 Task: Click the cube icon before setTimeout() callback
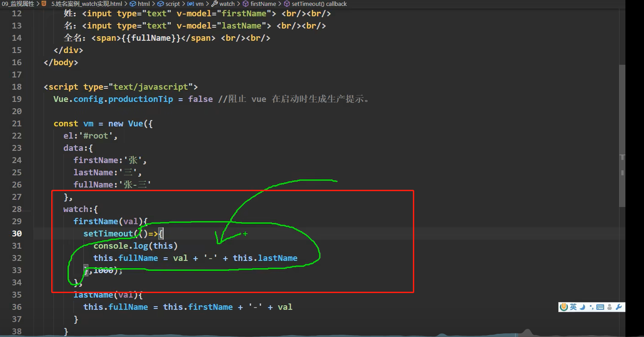tap(287, 4)
